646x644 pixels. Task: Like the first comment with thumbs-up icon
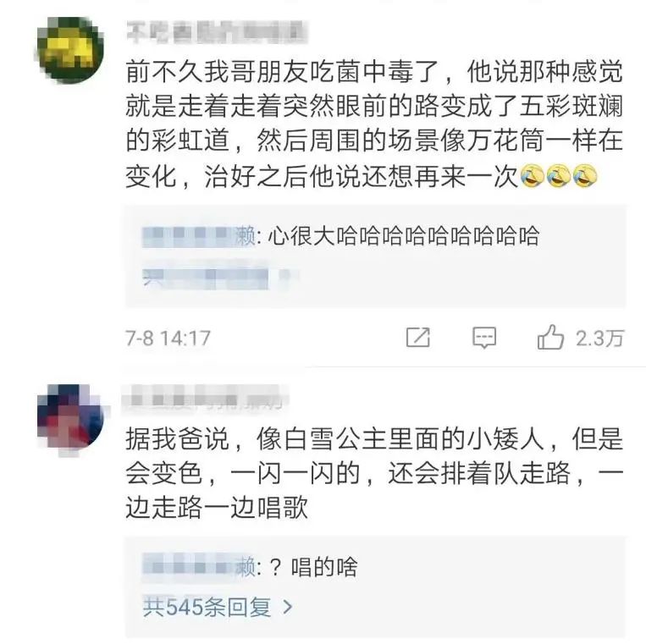[x=550, y=337]
